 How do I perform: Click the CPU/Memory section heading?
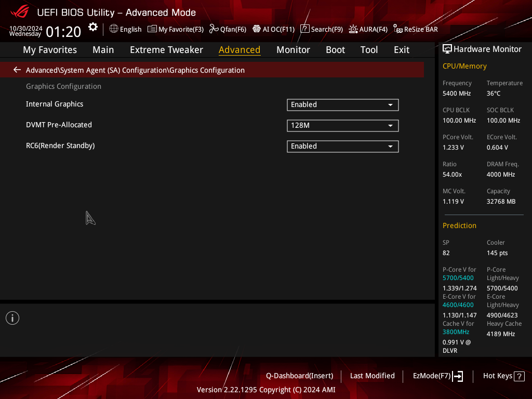pyautogui.click(x=464, y=66)
